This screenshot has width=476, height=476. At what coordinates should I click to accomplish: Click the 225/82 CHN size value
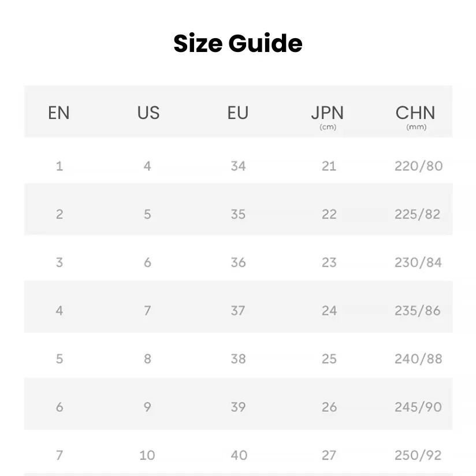pos(418,214)
